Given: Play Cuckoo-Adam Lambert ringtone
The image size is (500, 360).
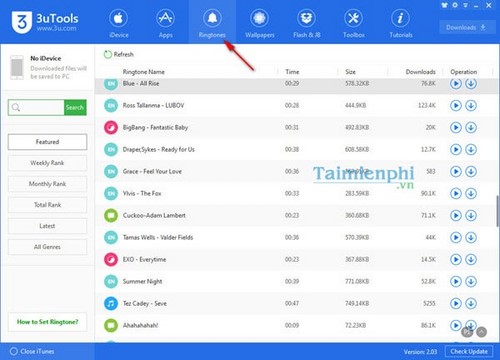Looking at the screenshot, I should (456, 216).
